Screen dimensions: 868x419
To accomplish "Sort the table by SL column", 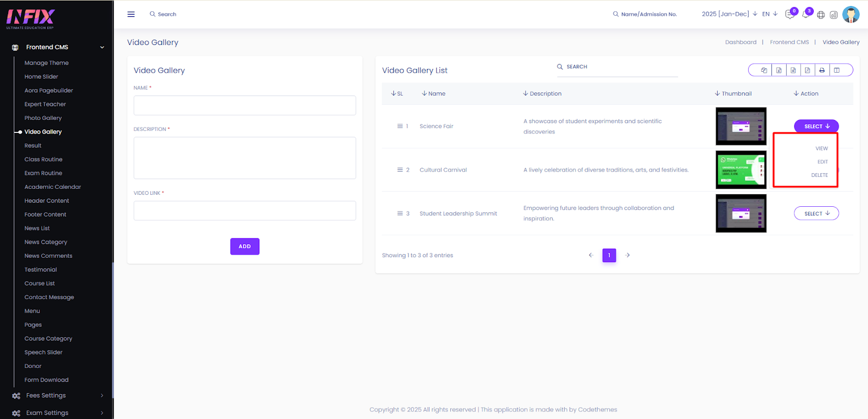I will (x=397, y=93).
